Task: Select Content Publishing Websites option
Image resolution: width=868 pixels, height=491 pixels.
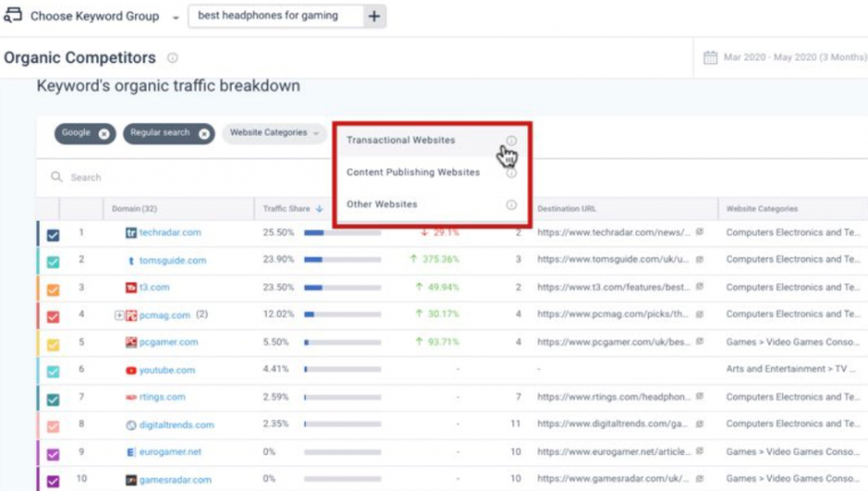Action: coord(413,173)
